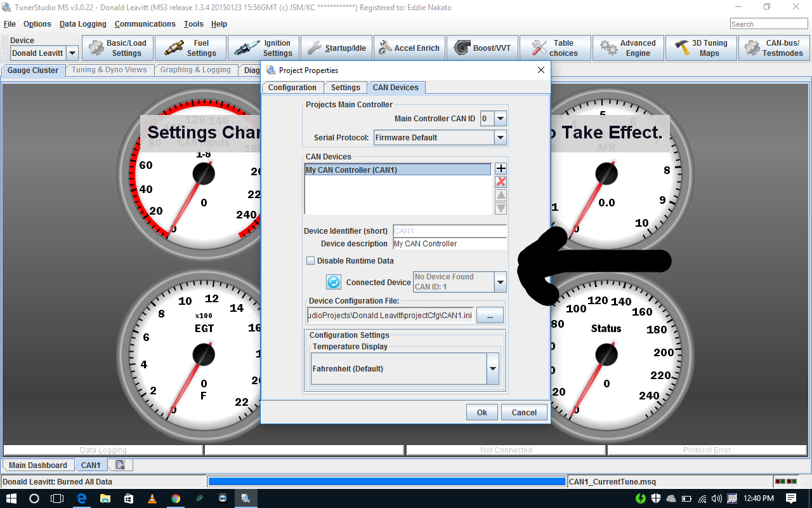Open the Temperature Display dropdown

pyautogui.click(x=493, y=369)
